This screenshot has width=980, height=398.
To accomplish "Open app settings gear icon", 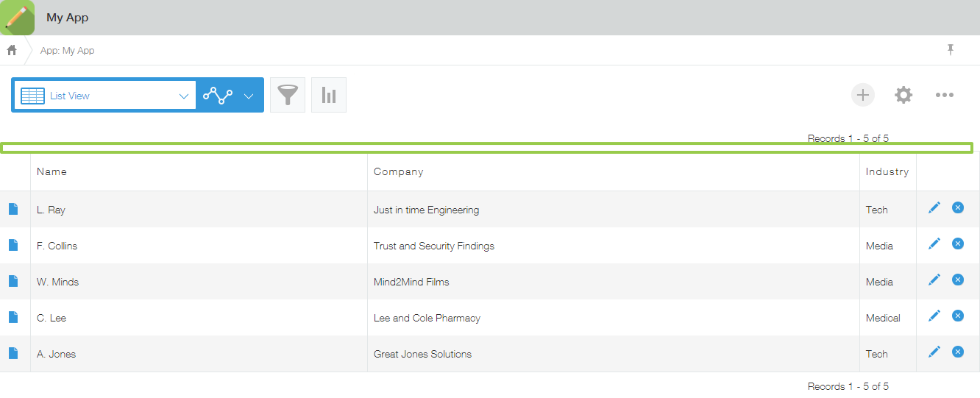I will coord(903,95).
